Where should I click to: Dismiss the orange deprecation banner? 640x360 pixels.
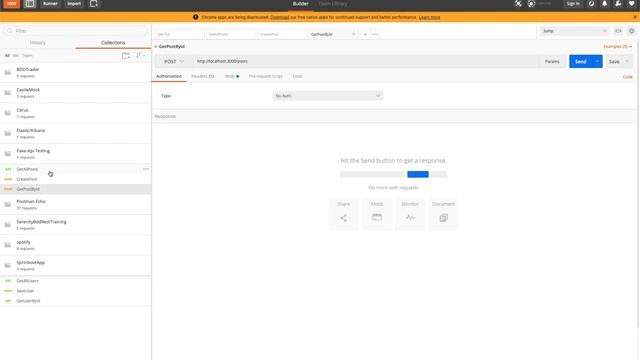635,17
